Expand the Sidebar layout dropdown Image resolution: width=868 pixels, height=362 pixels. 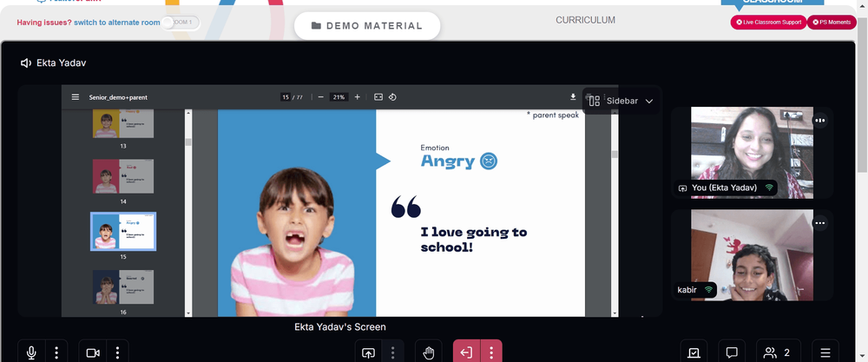click(x=621, y=101)
